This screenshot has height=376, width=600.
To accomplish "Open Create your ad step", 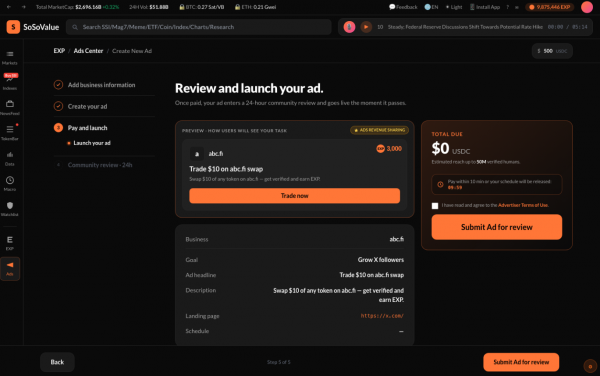I will tap(87, 106).
